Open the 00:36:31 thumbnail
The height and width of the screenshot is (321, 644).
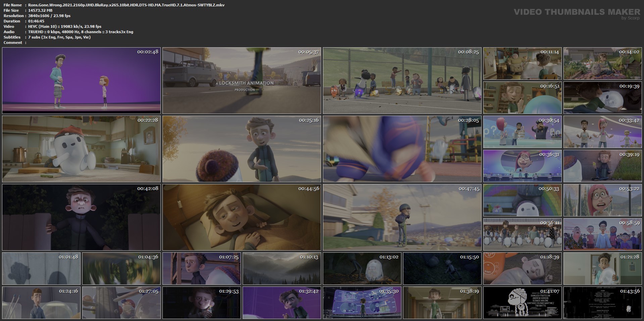click(x=523, y=166)
